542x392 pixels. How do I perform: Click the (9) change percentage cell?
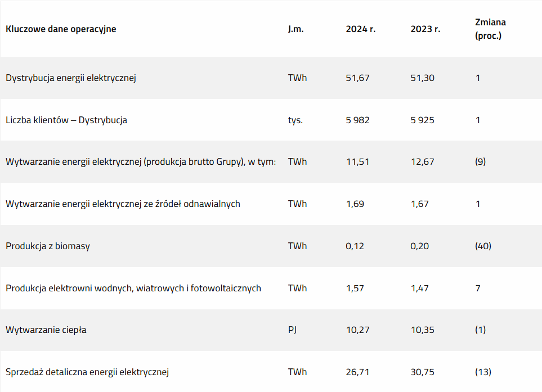480,161
